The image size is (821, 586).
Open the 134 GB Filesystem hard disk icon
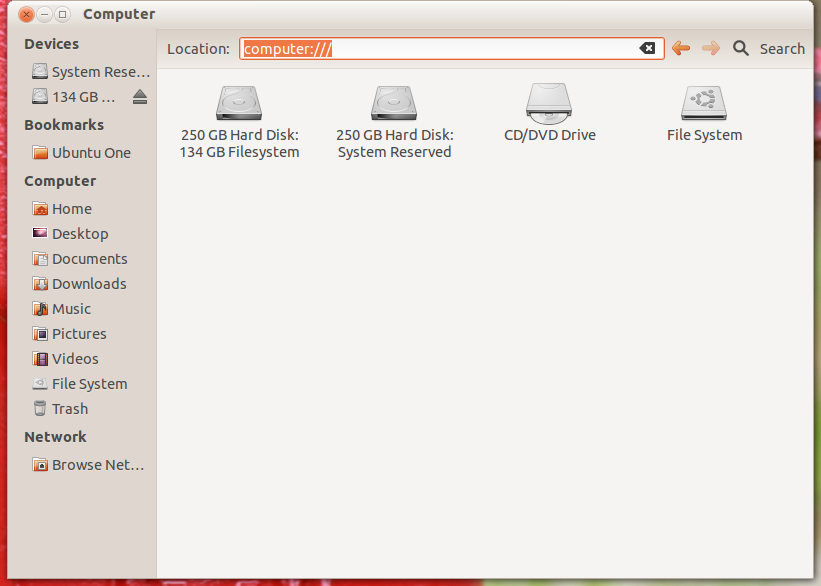point(240,104)
